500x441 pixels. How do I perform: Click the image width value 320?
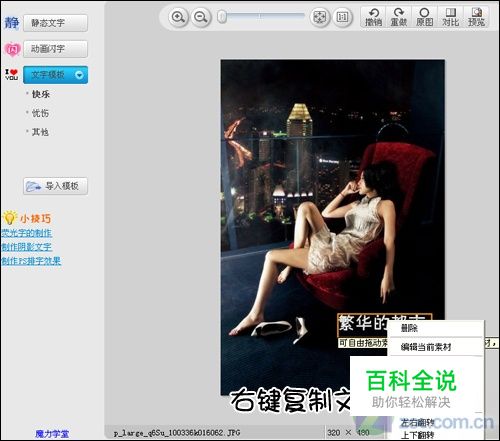[x=334, y=433]
